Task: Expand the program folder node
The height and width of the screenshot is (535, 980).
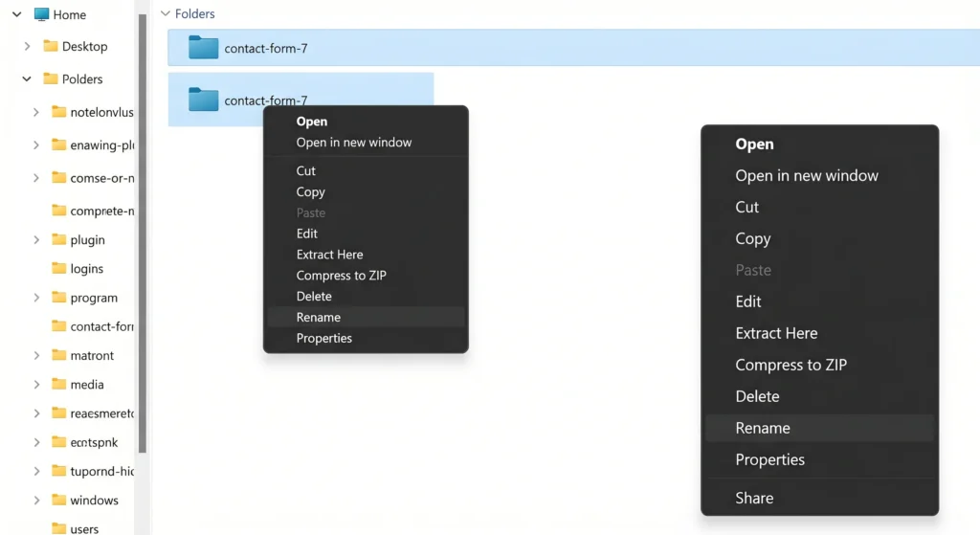Action: click(36, 298)
